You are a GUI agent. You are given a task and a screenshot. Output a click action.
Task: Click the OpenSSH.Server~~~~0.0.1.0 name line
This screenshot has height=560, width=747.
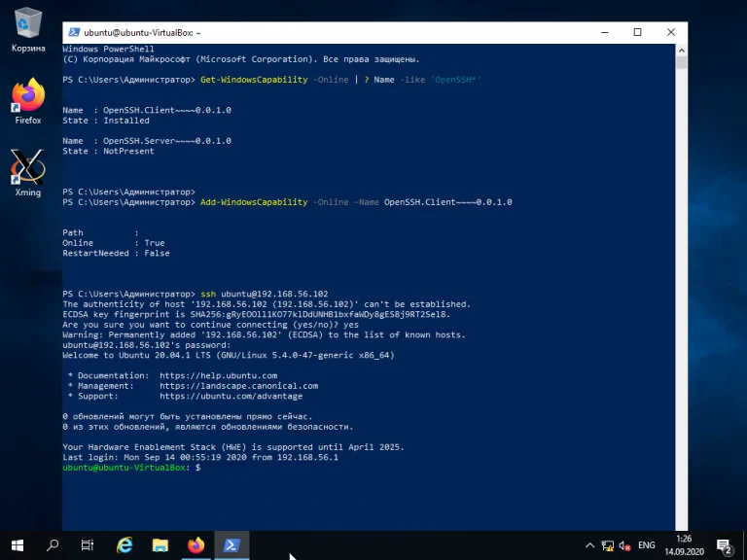point(147,141)
